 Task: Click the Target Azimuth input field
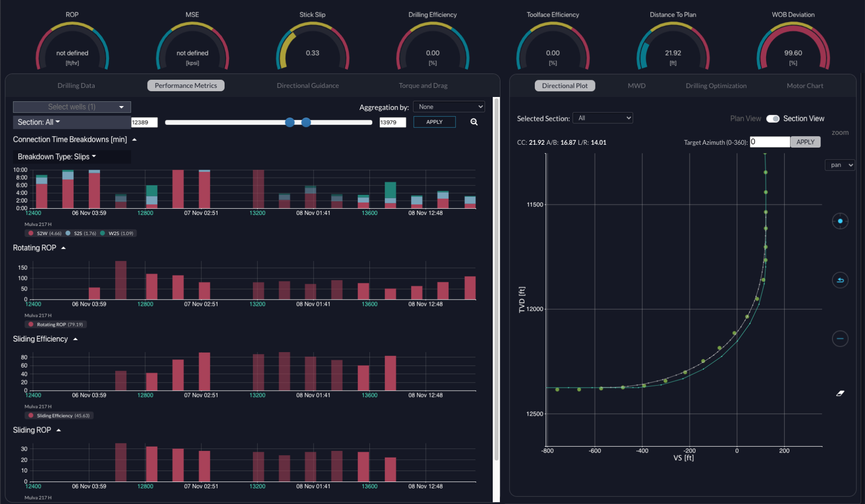(x=769, y=141)
